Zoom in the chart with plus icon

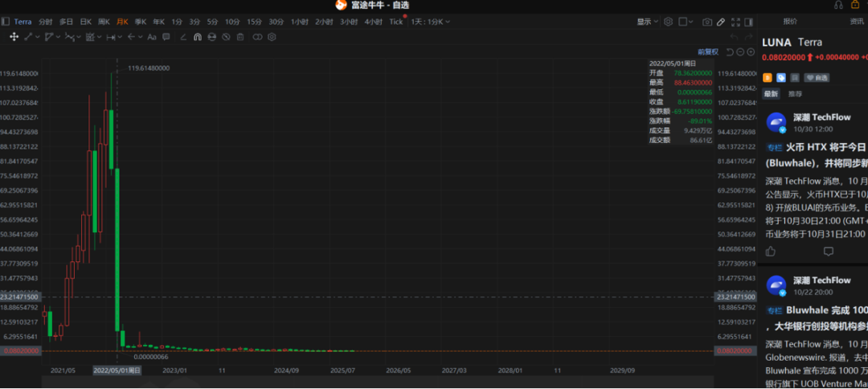pyautogui.click(x=751, y=52)
